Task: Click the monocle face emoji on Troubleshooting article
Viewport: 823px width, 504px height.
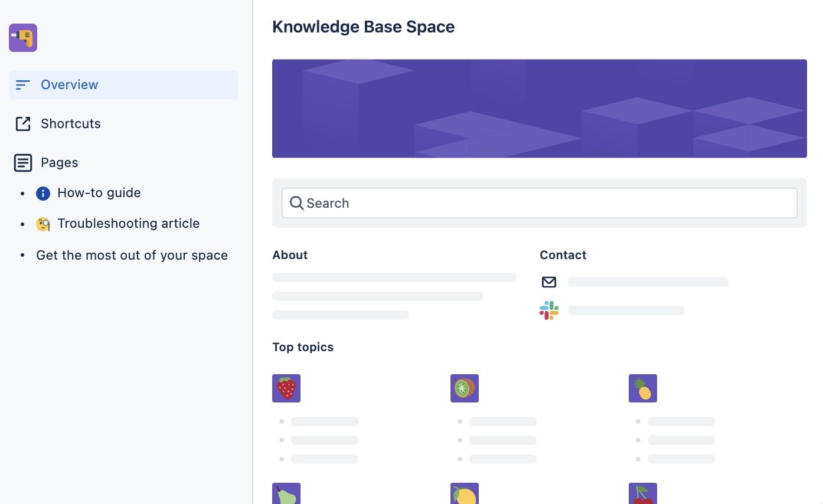Action: pos(42,224)
